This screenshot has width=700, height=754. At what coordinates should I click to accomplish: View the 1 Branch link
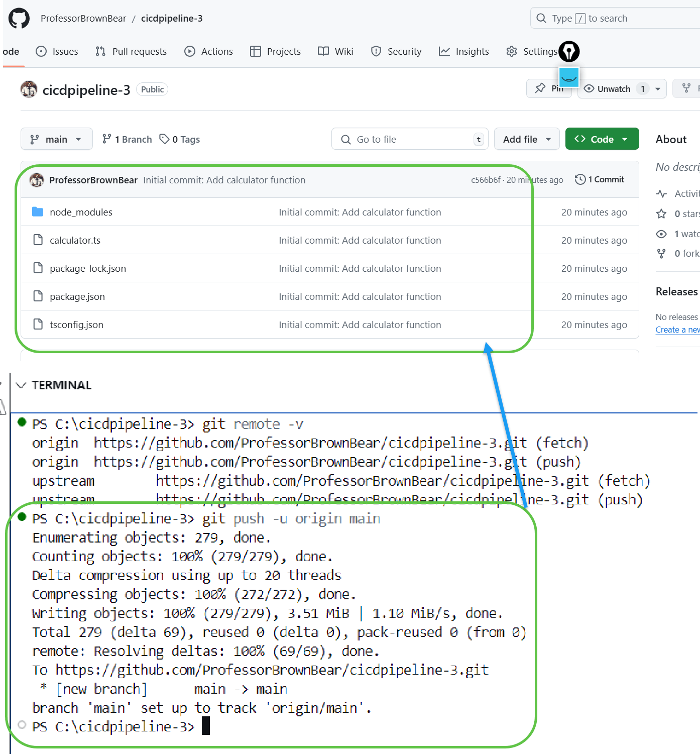click(x=127, y=139)
